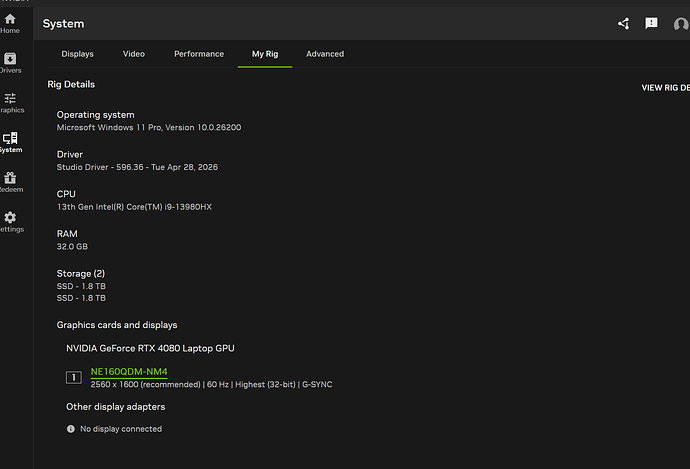This screenshot has height=469, width=690.
Task: Open the Redeem gift section
Action: click(11, 183)
